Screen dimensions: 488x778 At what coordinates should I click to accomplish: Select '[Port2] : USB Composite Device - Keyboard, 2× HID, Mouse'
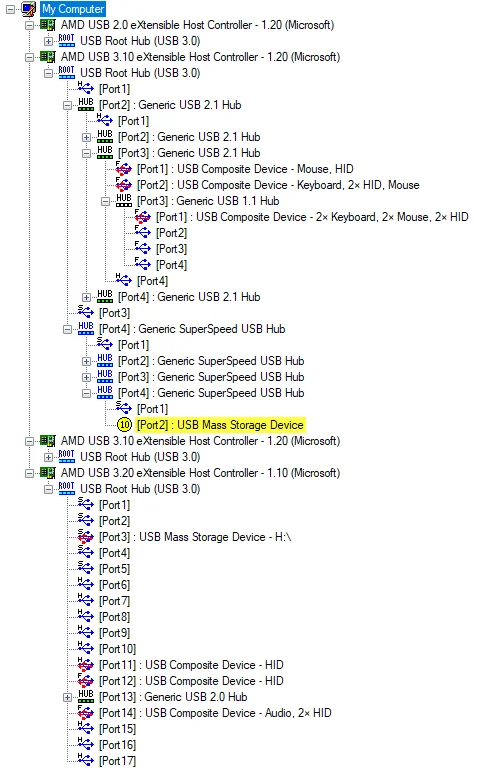coord(278,185)
